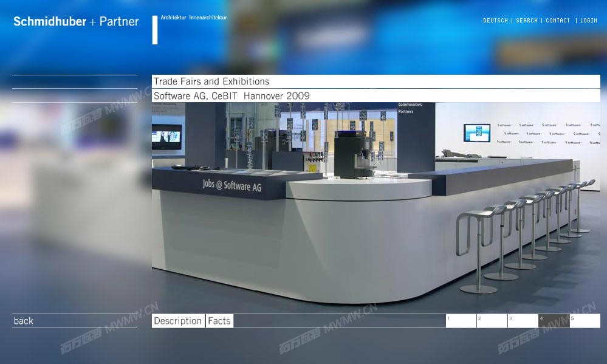Open the CONTACT page
This screenshot has height=364, width=607.
(x=557, y=21)
